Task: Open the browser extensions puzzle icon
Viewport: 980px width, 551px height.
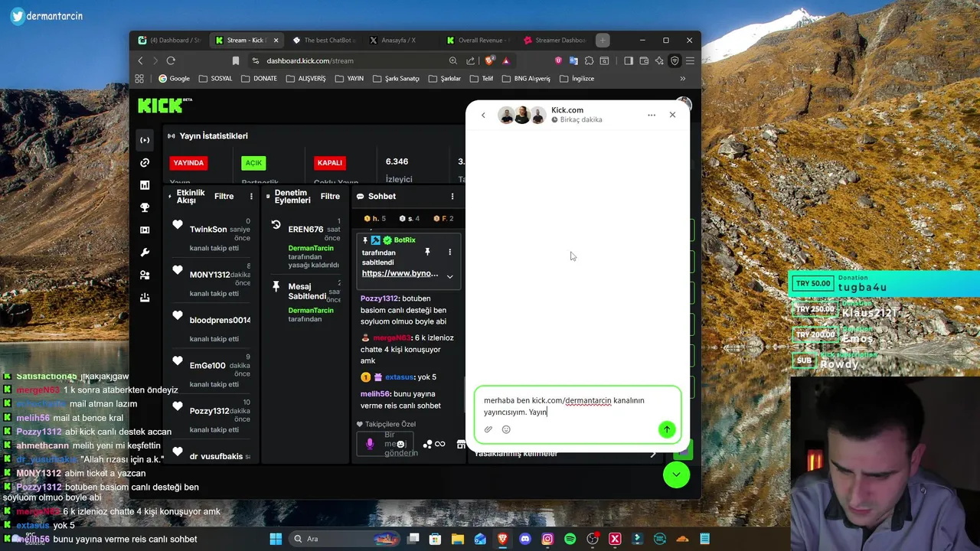Action: [x=589, y=60]
